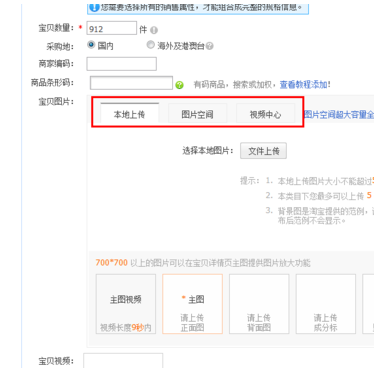374x368 pixels.
Task: Select the 请上传背面图 slot
Action: tap(259, 304)
